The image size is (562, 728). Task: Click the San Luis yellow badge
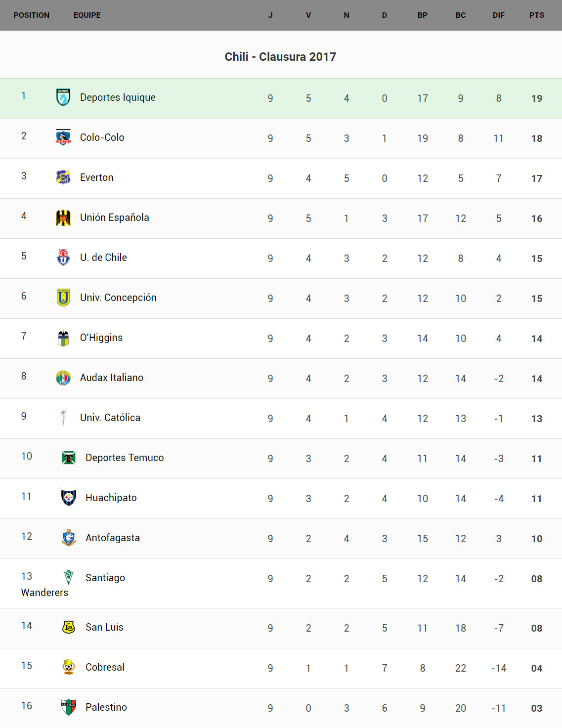pos(69,627)
